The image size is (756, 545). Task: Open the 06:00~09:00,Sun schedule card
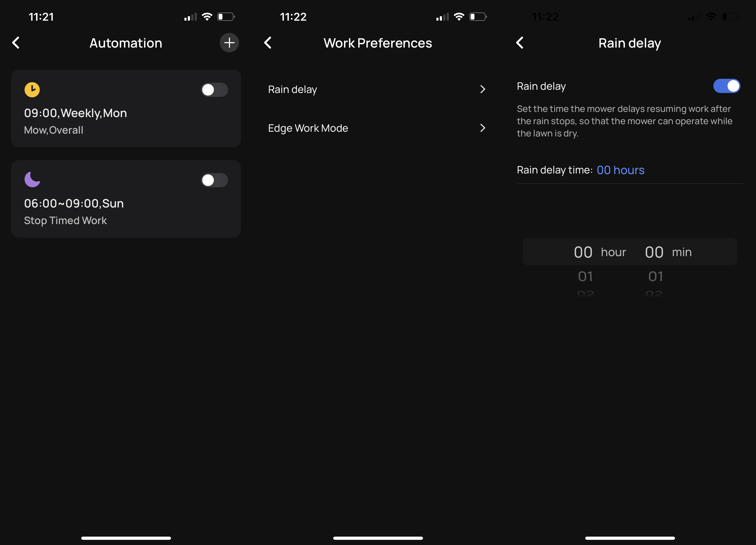(x=126, y=199)
